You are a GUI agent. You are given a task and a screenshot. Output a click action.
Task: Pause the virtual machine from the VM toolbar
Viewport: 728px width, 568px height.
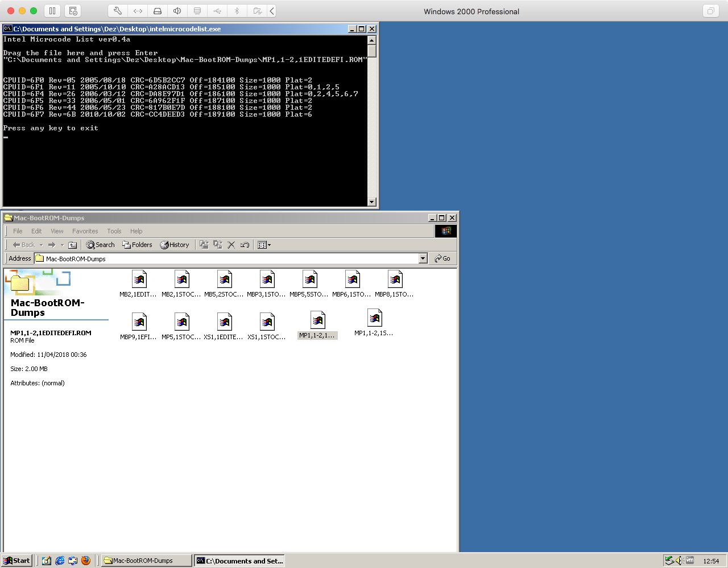pyautogui.click(x=52, y=11)
